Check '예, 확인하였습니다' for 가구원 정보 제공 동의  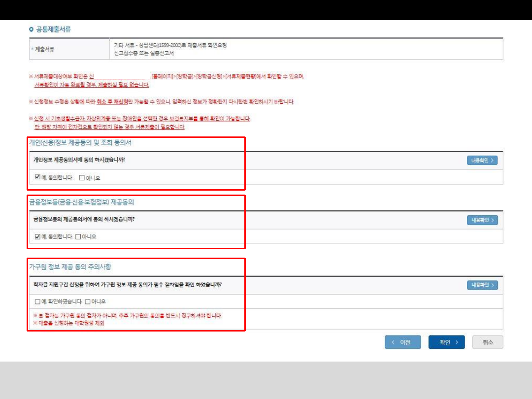tap(37, 301)
